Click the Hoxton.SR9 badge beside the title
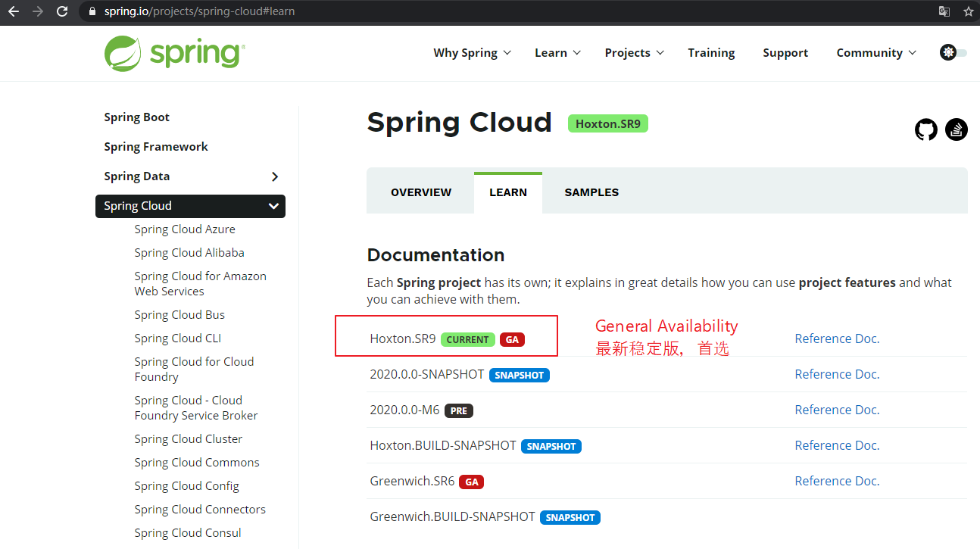 [x=608, y=123]
